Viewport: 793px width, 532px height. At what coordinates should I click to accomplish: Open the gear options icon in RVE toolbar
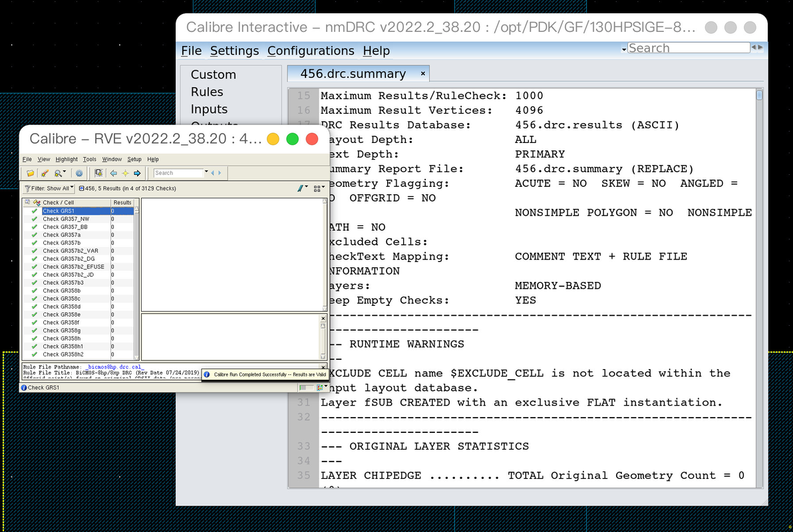click(79, 173)
